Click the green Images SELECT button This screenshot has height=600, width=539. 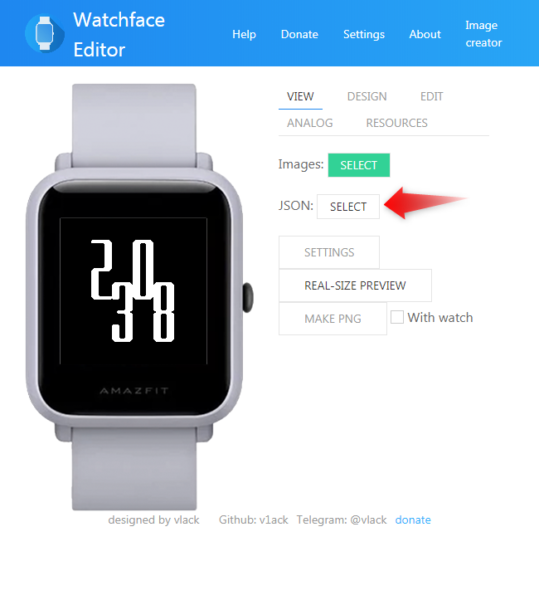point(359,165)
